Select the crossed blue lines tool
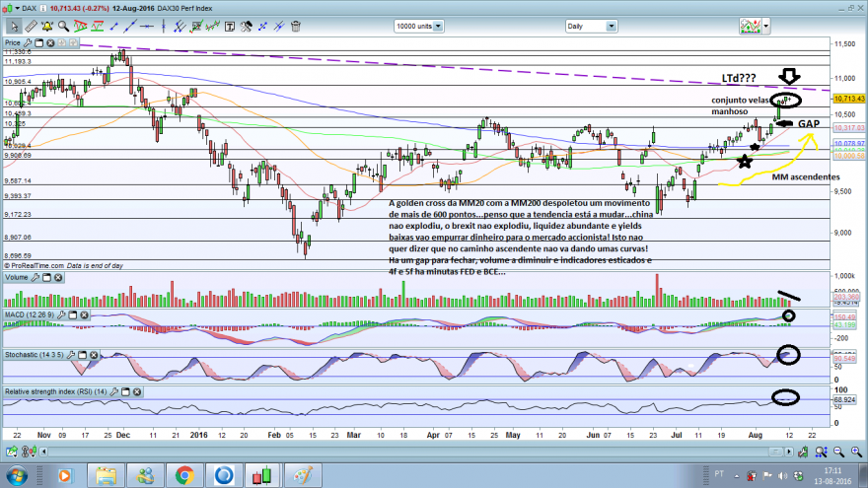The width and height of the screenshot is (868, 488). 279,26
